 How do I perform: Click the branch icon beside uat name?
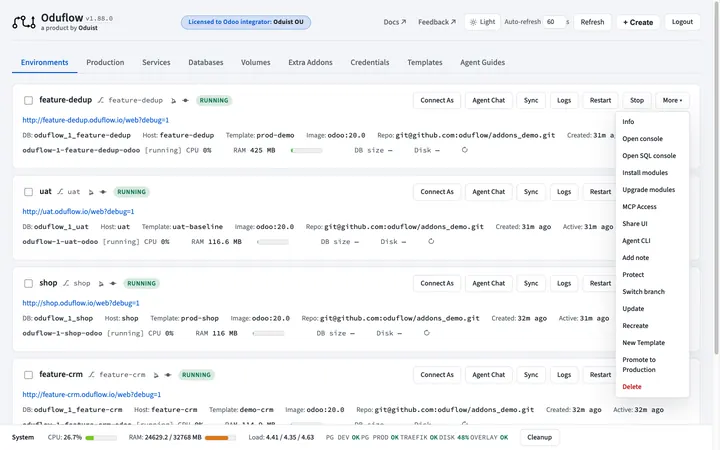coord(60,191)
